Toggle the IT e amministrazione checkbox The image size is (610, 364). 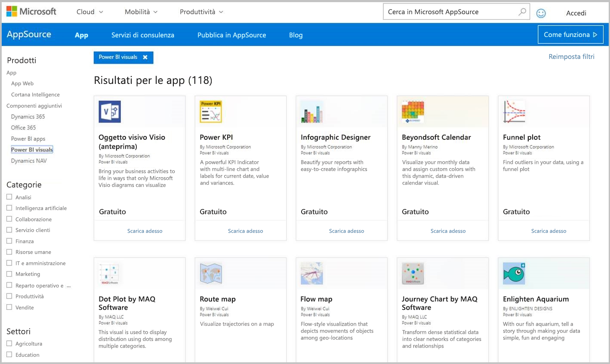9,263
